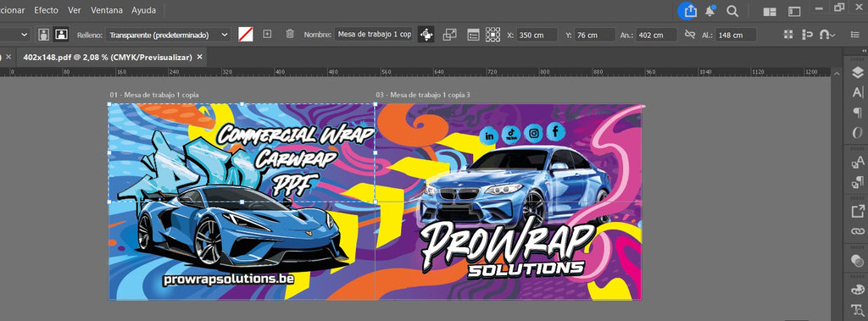Viewport: 868px width, 321px height.
Task: Click the height field 148 cm
Action: (x=737, y=35)
